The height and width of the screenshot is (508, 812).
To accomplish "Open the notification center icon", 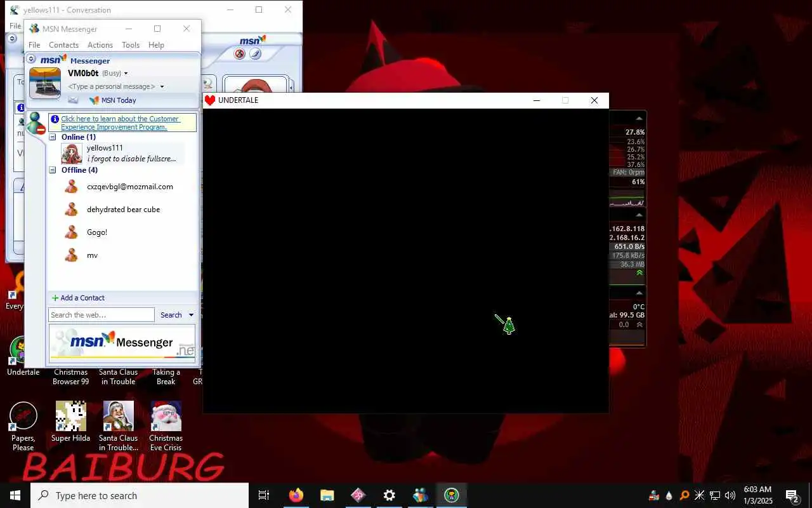I will click(x=792, y=495).
